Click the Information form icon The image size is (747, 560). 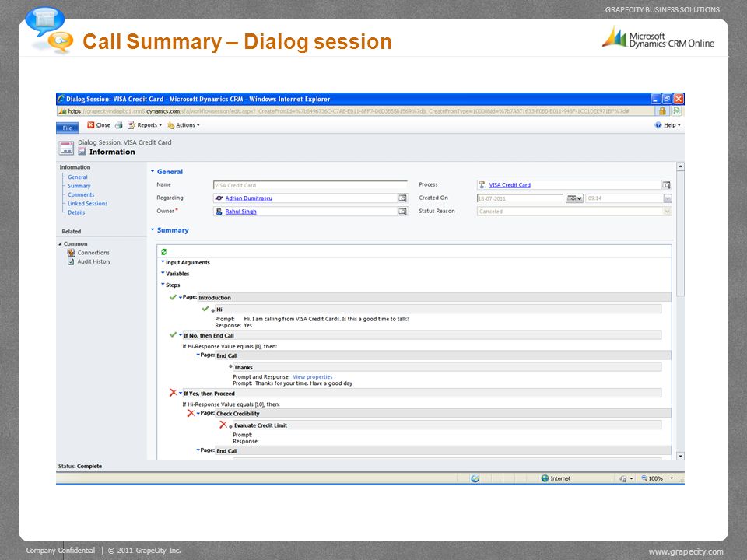(x=82, y=152)
